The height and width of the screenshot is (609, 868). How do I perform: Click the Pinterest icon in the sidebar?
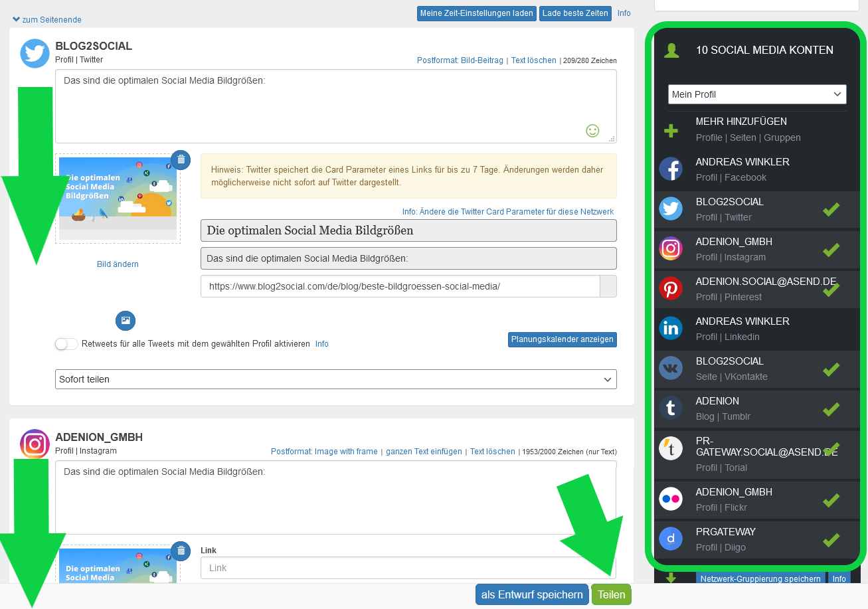click(671, 288)
